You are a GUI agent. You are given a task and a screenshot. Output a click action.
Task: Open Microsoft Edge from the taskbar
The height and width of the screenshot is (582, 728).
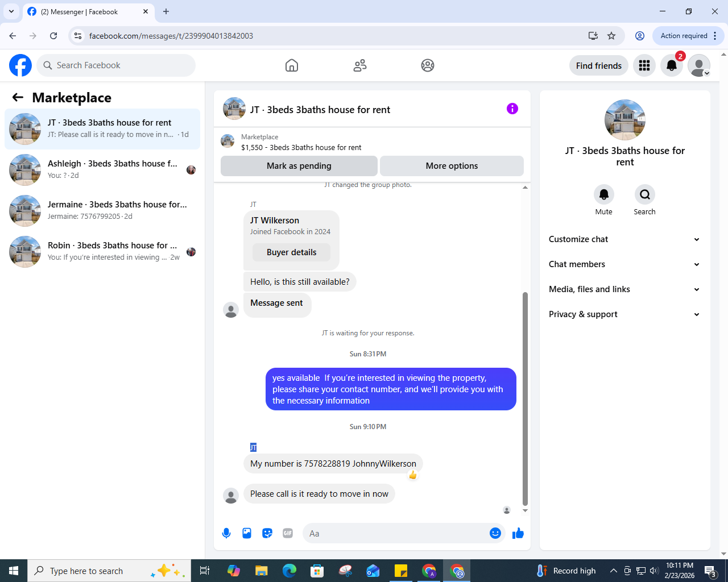(289, 571)
